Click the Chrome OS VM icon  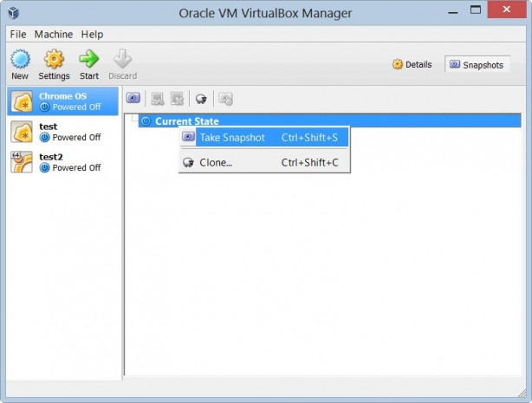pyautogui.click(x=22, y=101)
